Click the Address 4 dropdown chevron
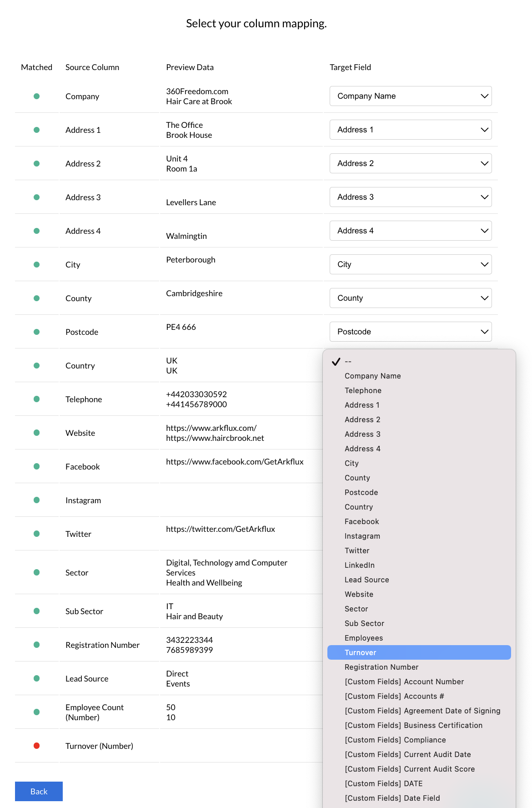Viewport: 532px width, 808px height. pos(484,231)
